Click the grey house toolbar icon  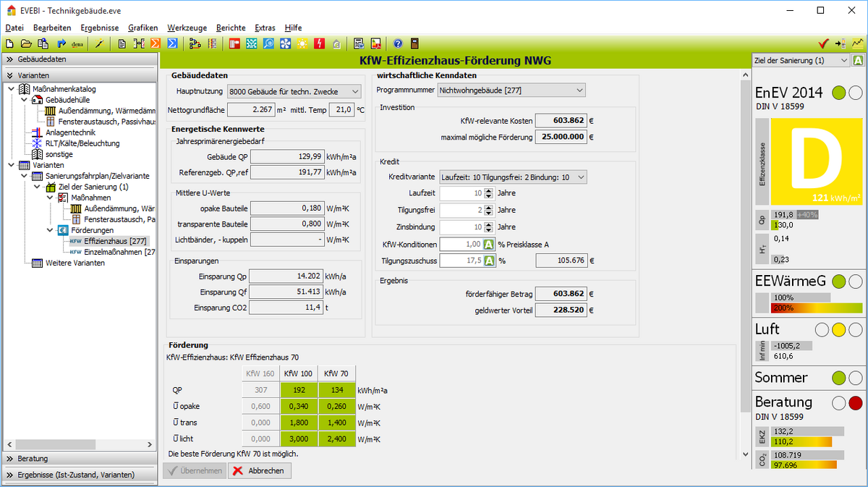point(336,43)
